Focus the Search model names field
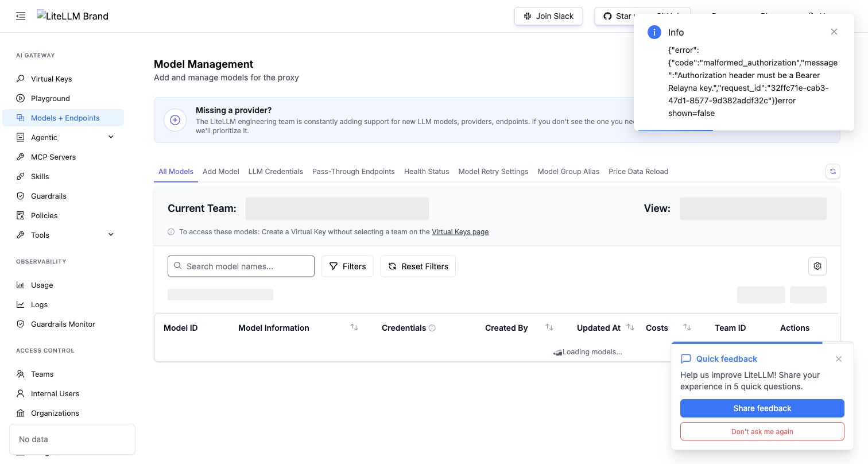Screen dimensions: 868x464 [241, 266]
